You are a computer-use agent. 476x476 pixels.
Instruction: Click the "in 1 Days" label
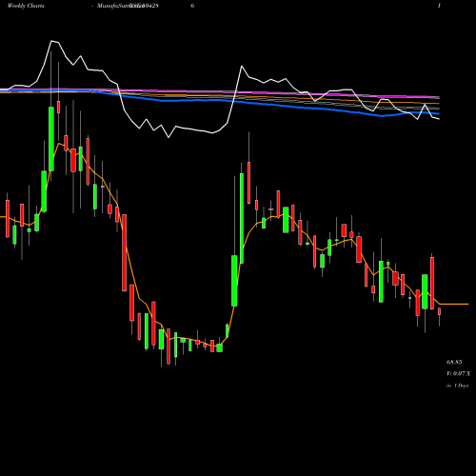457,386
